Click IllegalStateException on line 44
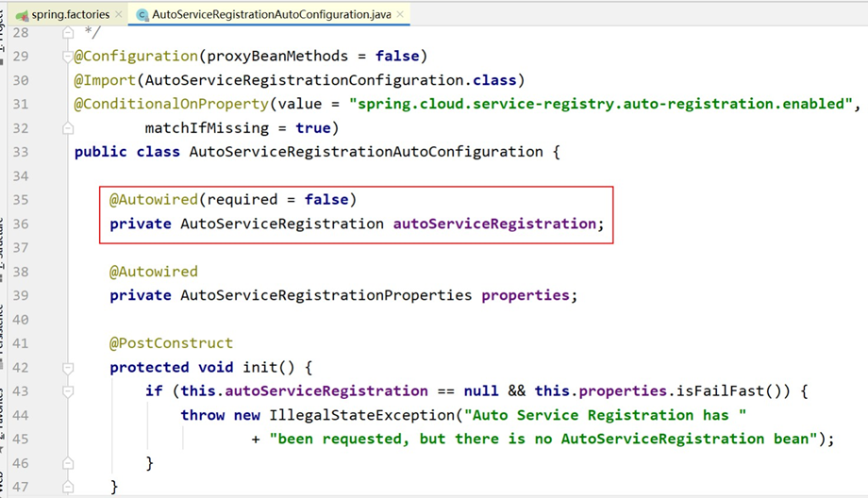 coord(361,415)
